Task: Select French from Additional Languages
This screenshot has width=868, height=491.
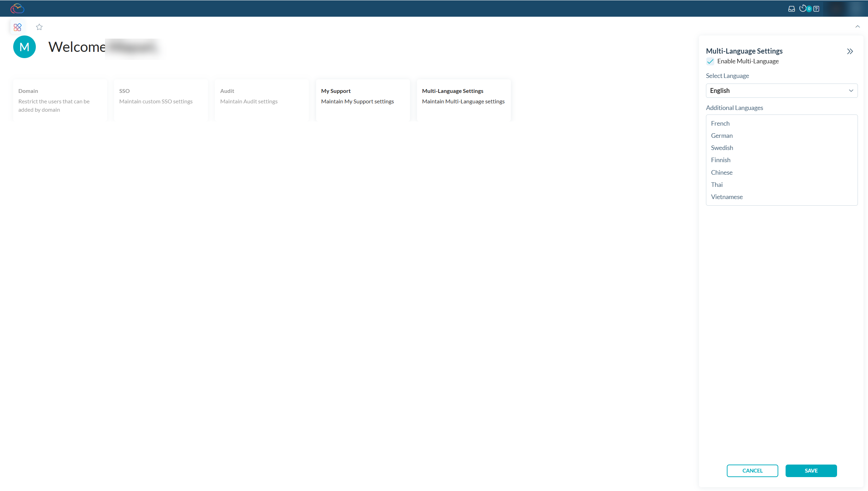Action: [720, 123]
